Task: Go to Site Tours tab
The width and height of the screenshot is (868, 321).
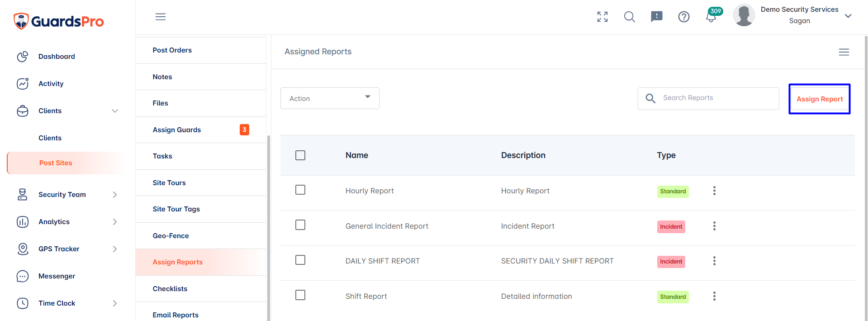Action: tap(201, 183)
